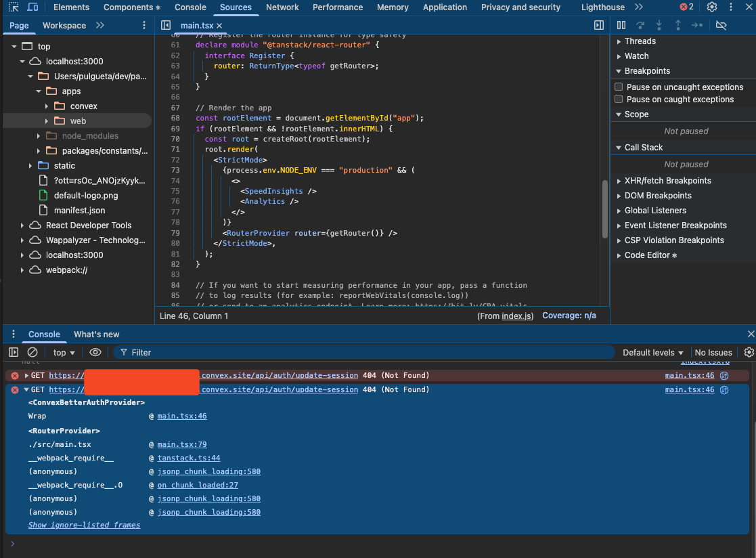Enable Pause on caught exceptions
Image resolution: width=756 pixels, height=558 pixels.
(x=619, y=100)
